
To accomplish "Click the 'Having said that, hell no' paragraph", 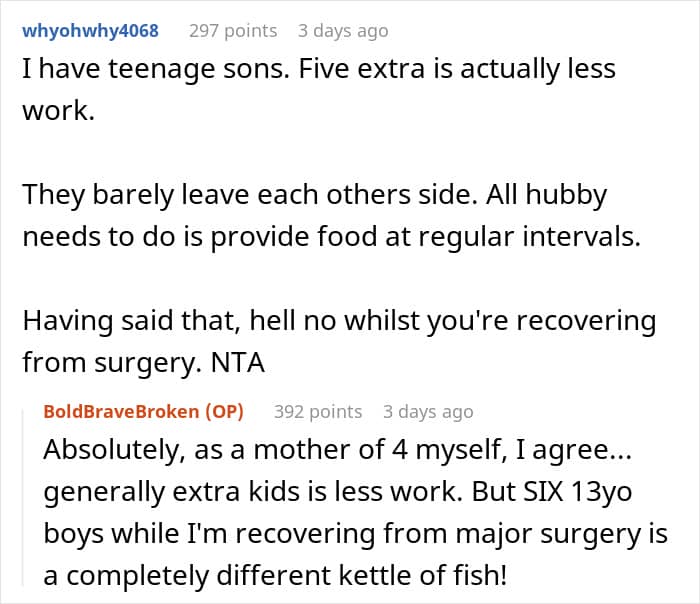I will (340, 322).
